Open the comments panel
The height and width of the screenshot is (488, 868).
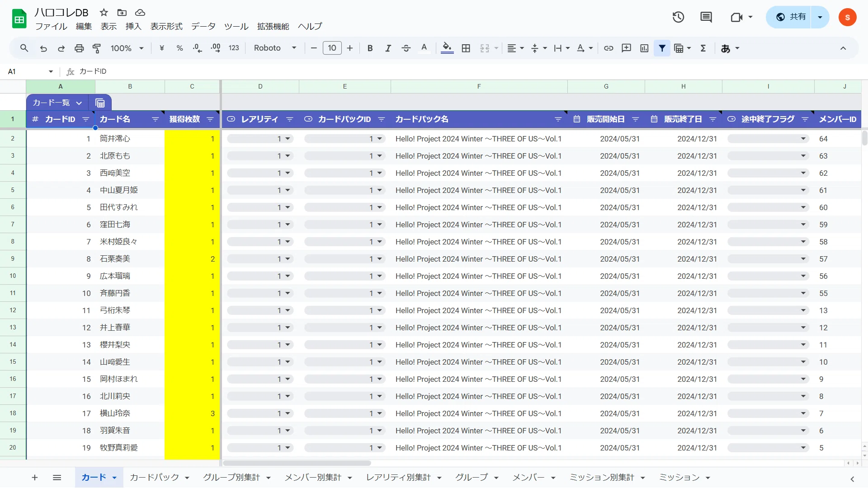pyautogui.click(x=706, y=17)
